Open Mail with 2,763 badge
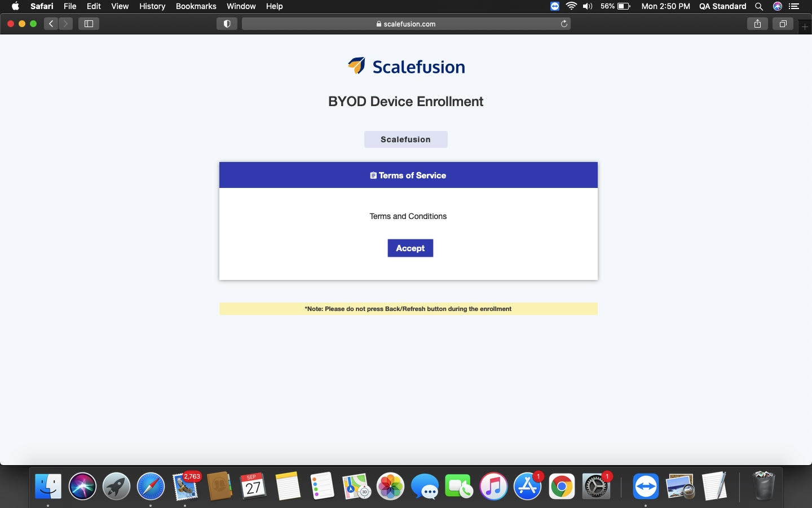Screen dimensions: 812x508 (x=185, y=486)
